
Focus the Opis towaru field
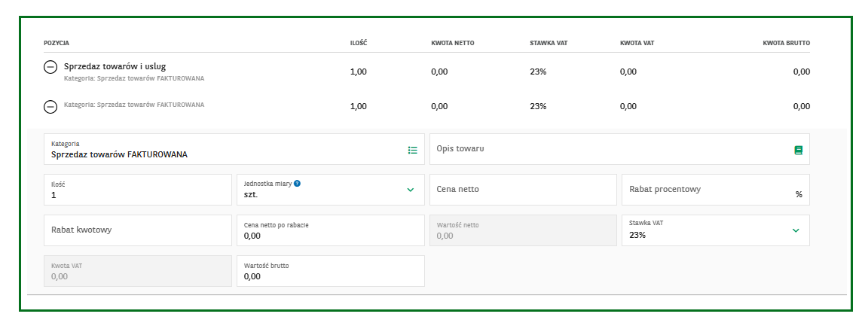coord(619,149)
